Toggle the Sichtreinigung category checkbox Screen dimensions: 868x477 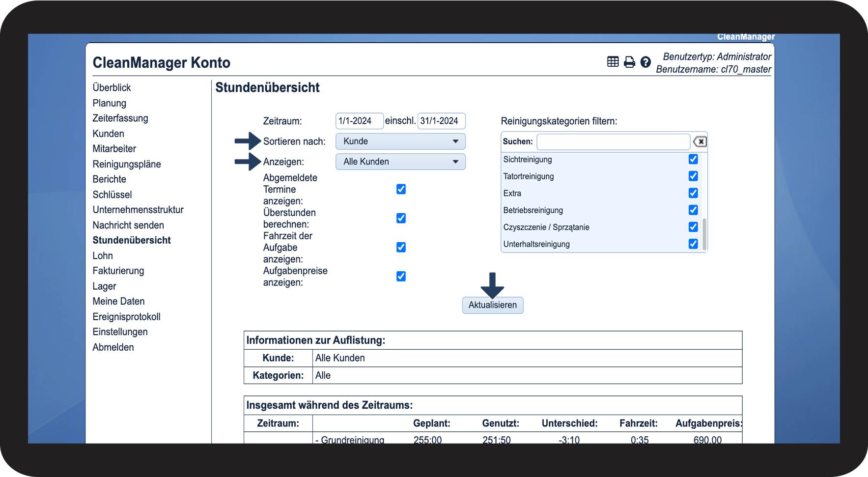pos(693,159)
